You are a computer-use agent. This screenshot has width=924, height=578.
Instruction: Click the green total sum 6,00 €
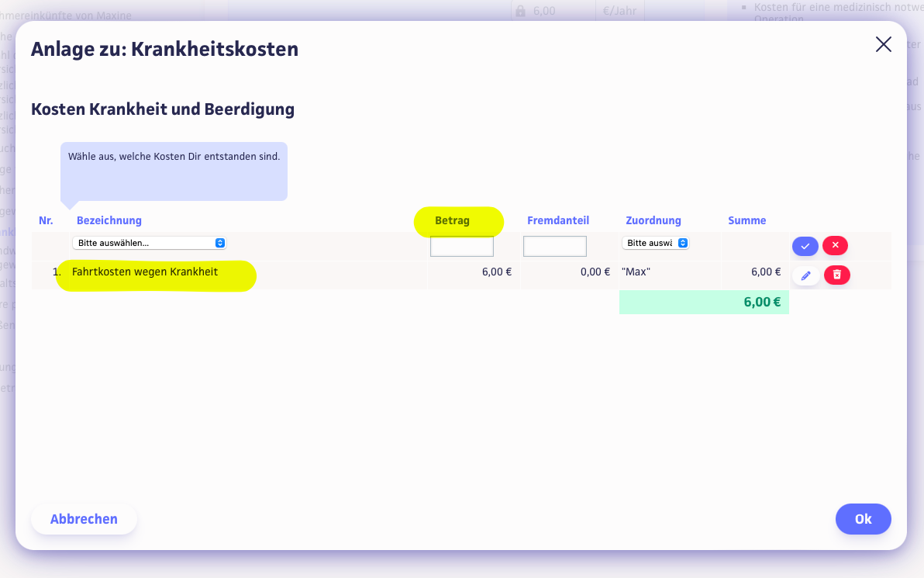coord(761,303)
